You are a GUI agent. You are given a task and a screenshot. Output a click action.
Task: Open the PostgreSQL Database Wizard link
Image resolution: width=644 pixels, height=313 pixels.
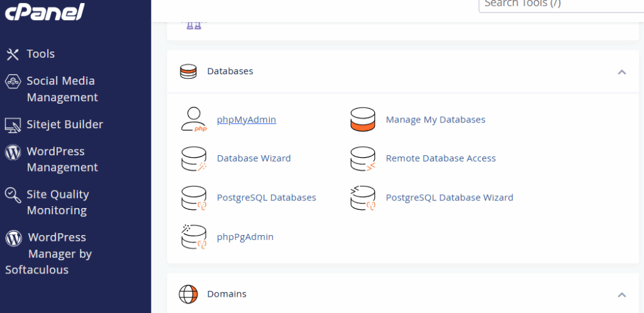[x=450, y=197]
